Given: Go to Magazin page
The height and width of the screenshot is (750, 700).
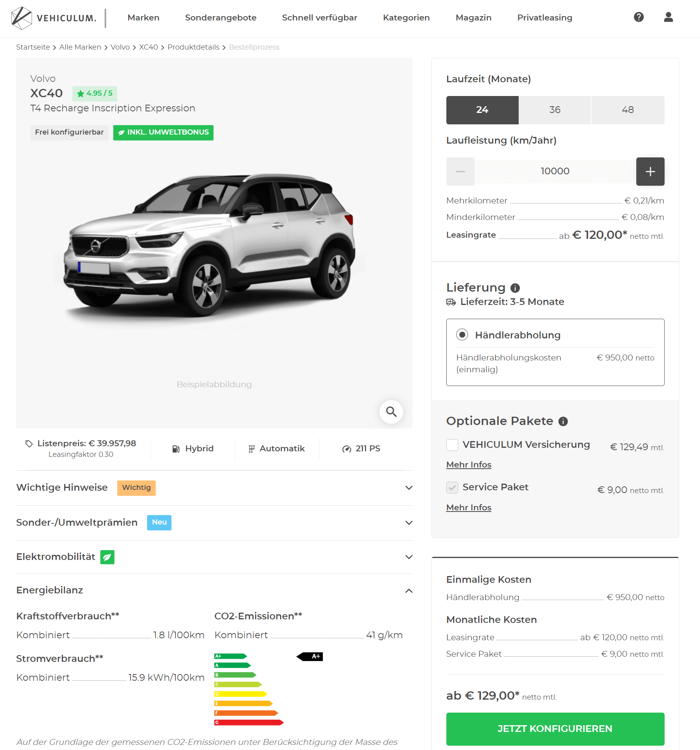Looking at the screenshot, I should tap(473, 18).
